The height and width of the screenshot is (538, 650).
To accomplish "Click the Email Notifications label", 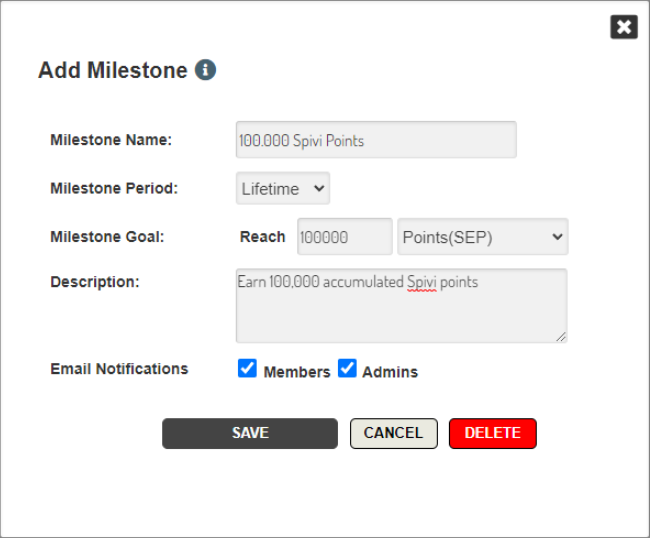I will click(119, 369).
